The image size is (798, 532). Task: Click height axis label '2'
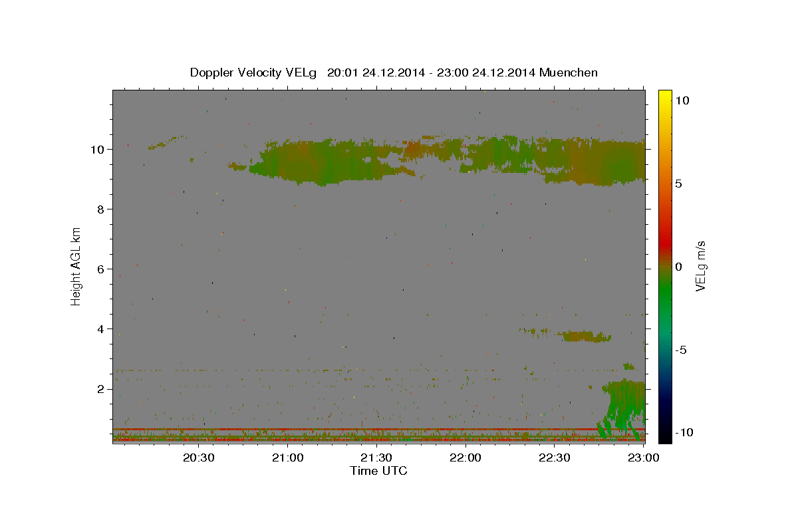tap(100, 388)
